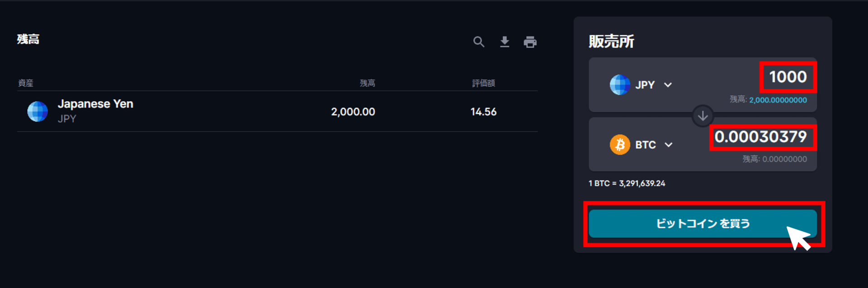This screenshot has height=288, width=868.
Task: Click the ビットコインを買う button
Action: [702, 223]
